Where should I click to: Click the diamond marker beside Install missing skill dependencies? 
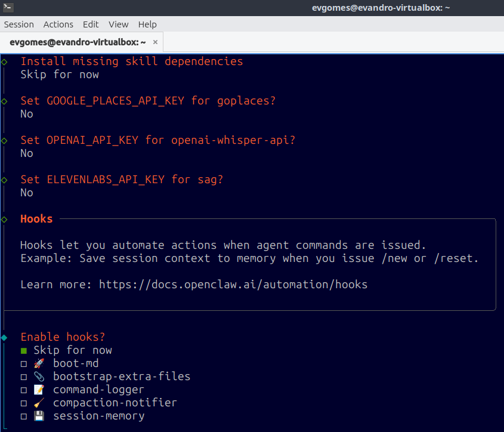(x=4, y=62)
